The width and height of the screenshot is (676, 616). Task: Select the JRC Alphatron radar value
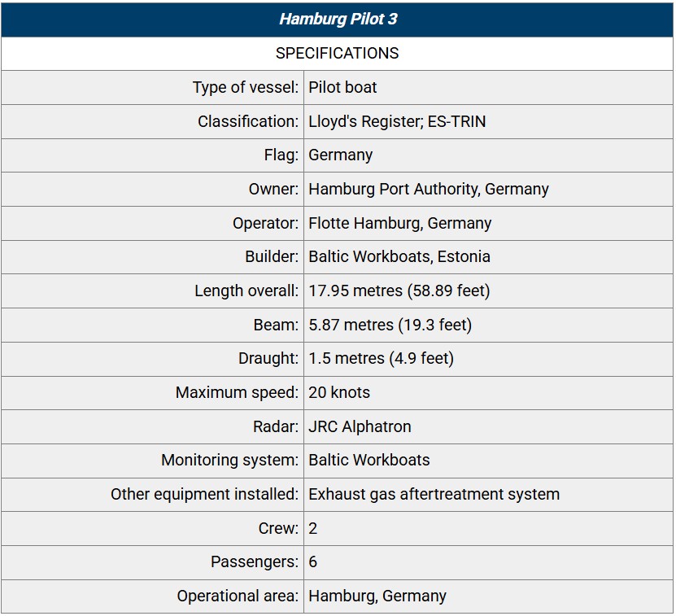click(360, 426)
